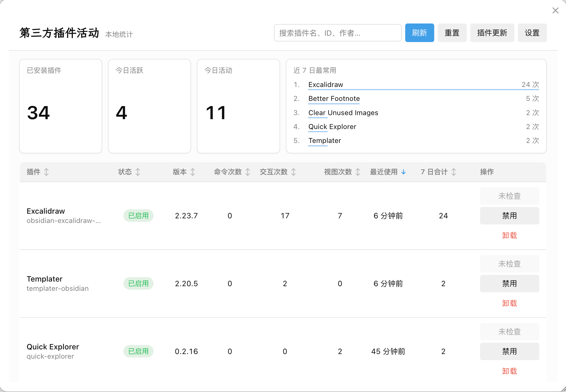Disable the Quick Explorer plugin

coord(509,351)
